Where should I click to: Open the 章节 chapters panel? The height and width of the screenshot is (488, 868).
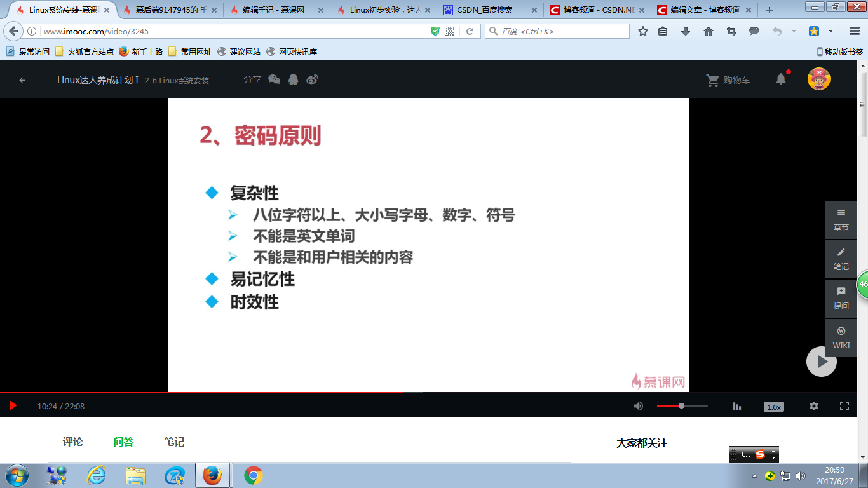[841, 220]
